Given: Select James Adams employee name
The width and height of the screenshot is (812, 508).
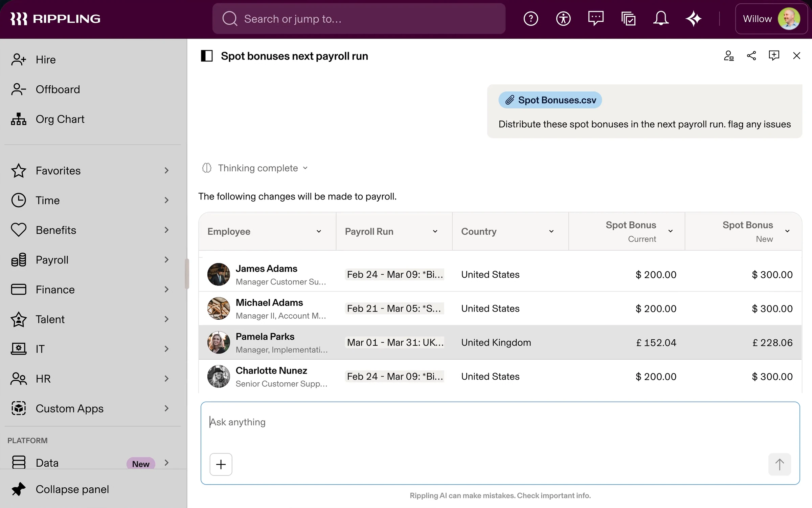Looking at the screenshot, I should pyautogui.click(x=266, y=269).
